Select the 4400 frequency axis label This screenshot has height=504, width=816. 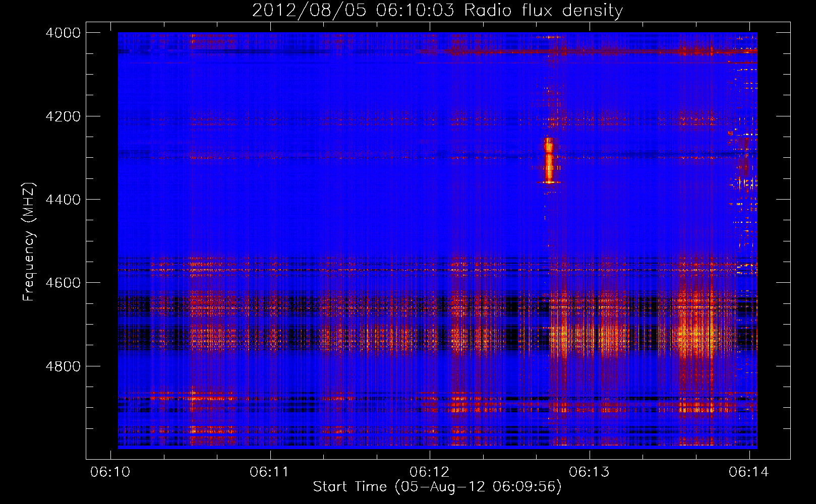pos(63,200)
